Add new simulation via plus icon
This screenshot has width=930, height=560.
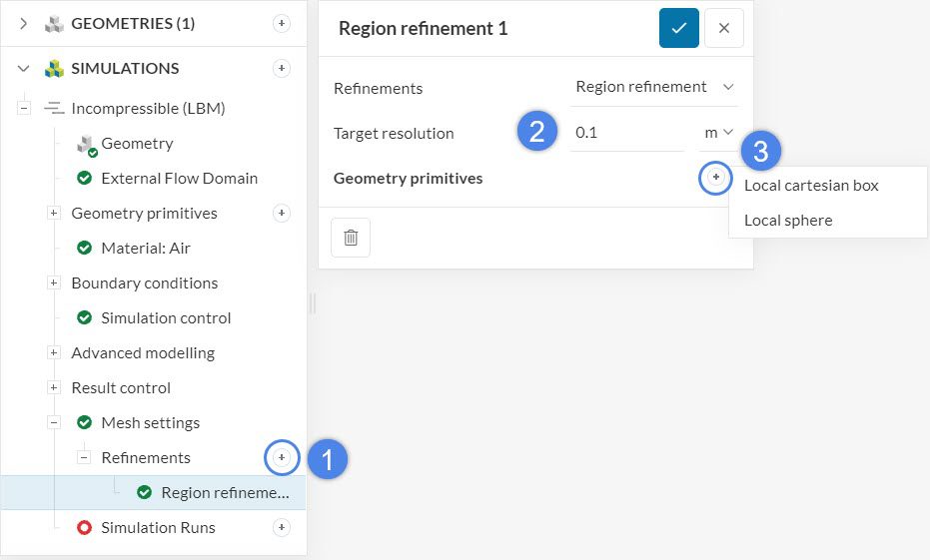(x=282, y=68)
